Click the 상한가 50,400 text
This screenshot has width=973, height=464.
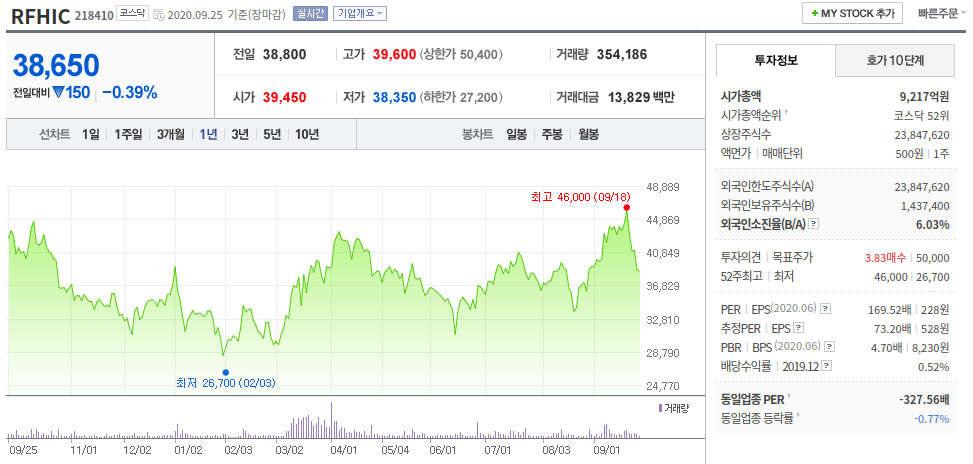[462, 55]
